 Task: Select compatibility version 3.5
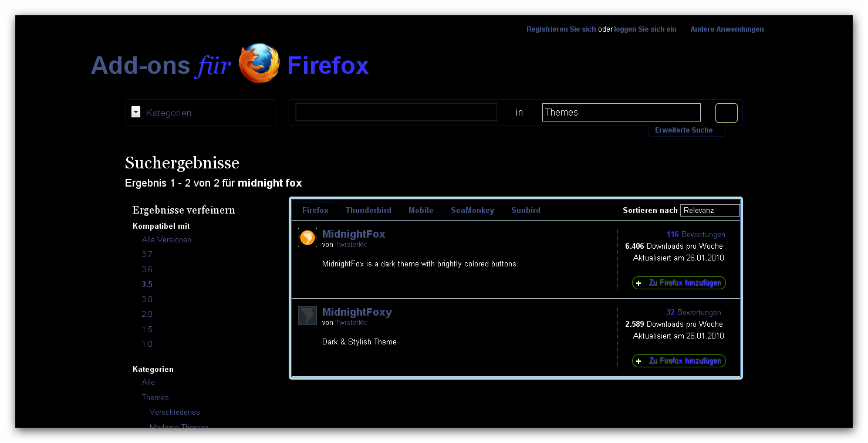(x=147, y=285)
